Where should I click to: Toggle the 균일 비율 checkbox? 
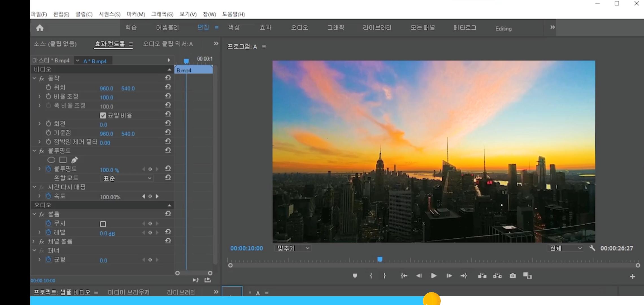103,116
